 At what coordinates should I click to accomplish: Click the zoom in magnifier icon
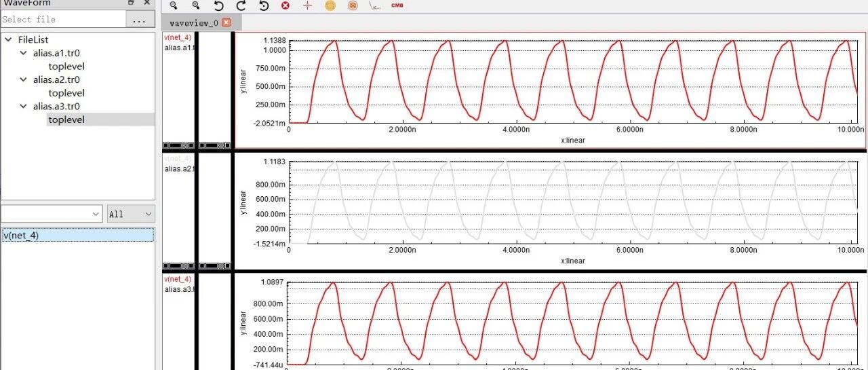pyautogui.click(x=196, y=5)
